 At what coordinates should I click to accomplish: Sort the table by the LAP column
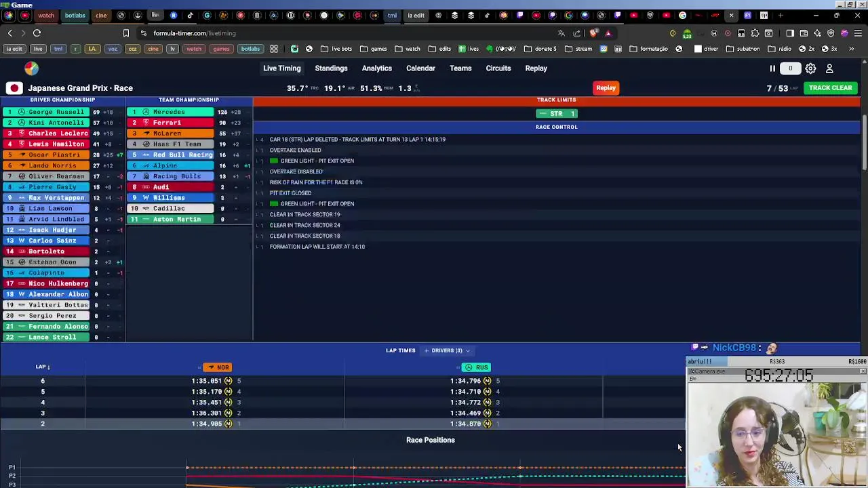(42, 367)
